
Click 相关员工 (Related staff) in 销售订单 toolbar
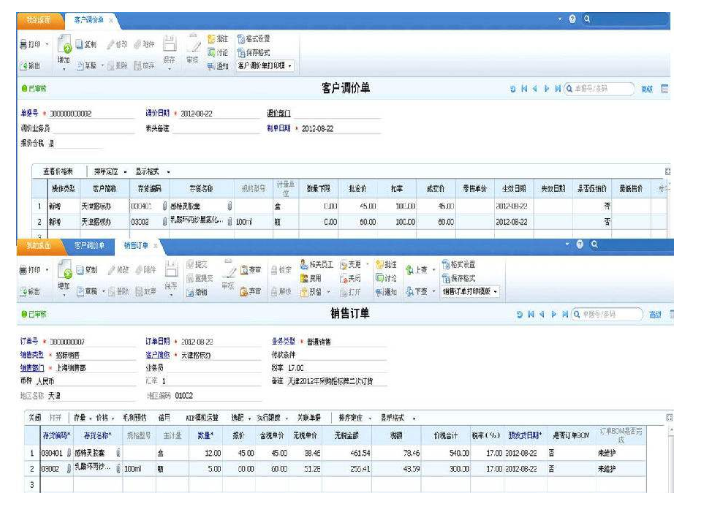pos(317,264)
